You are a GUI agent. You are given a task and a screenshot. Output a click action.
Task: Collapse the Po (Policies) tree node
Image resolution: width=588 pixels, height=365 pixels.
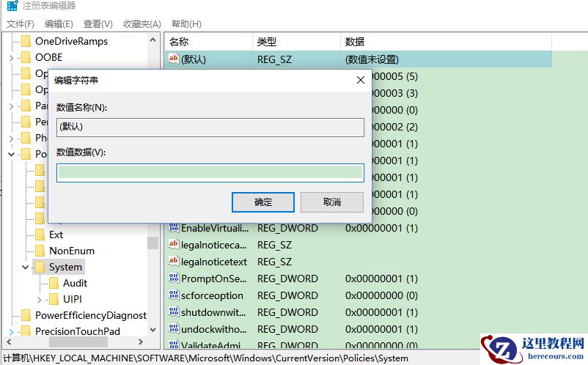(x=11, y=154)
